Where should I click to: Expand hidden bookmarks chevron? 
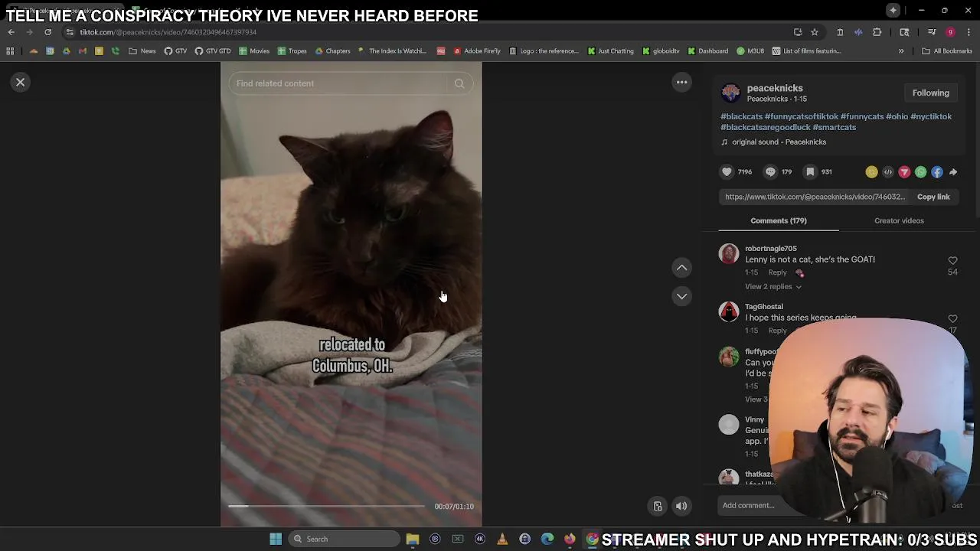click(x=901, y=51)
